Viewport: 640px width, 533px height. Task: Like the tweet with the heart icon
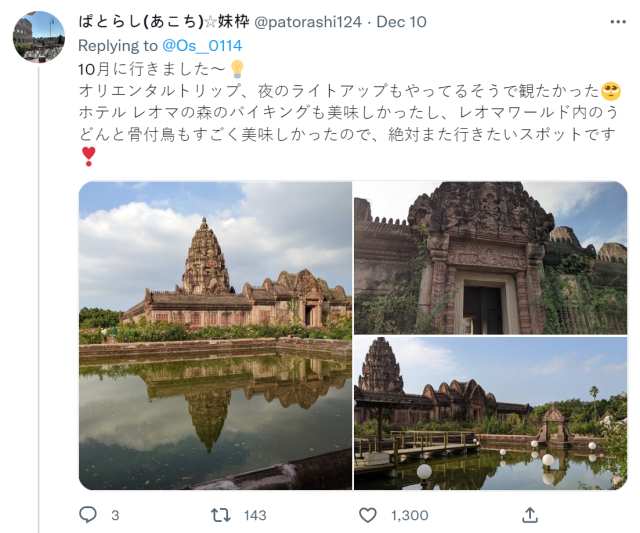(x=367, y=515)
